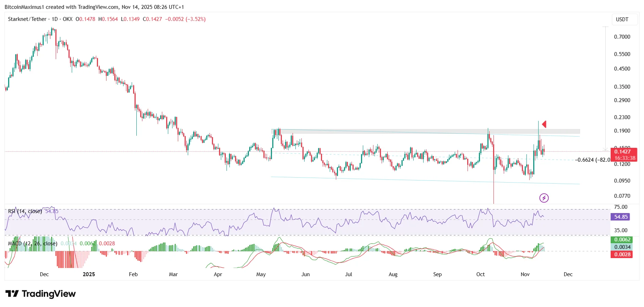Click the TradingView logo at the bottom
This screenshot has width=644, height=307.
click(40, 294)
